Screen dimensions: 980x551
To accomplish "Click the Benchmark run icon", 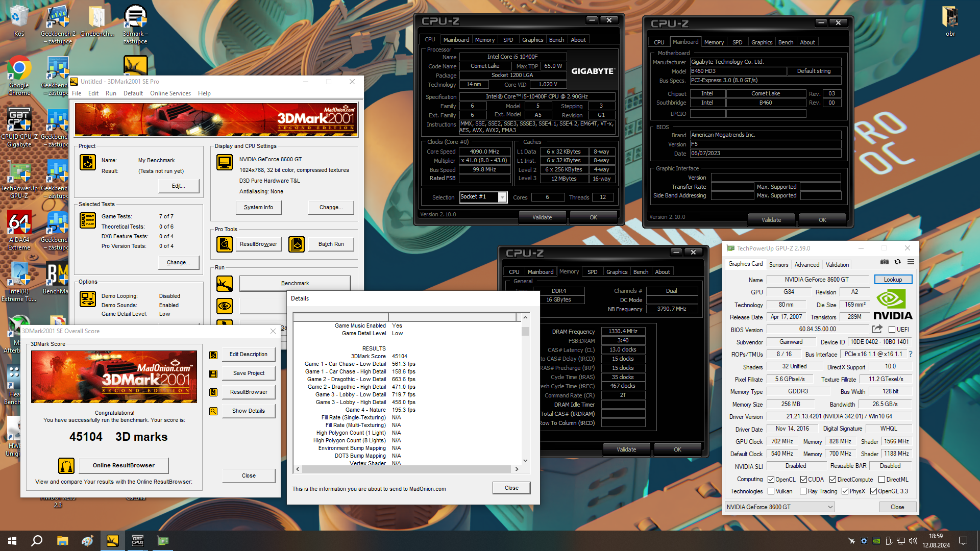I will pyautogui.click(x=225, y=284).
